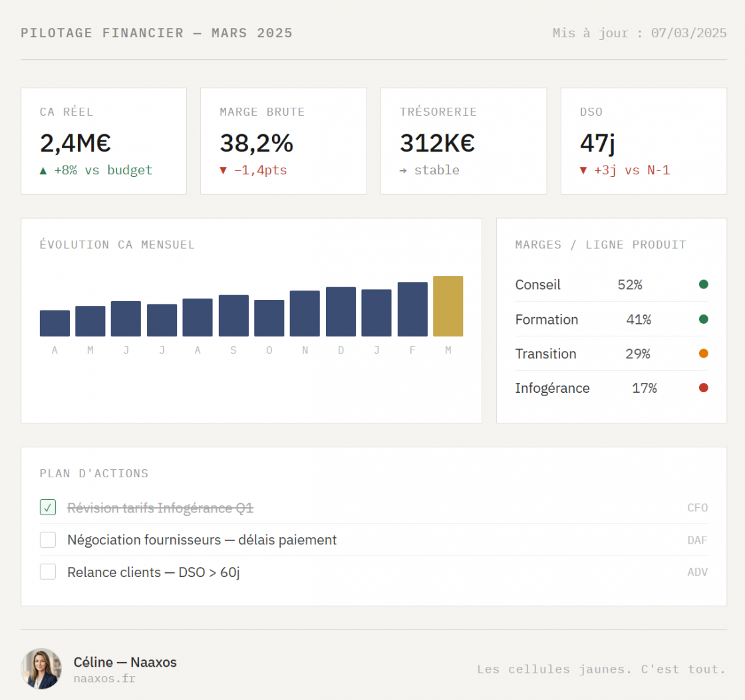
Task: Uncheck Révision tarifs Infogérance Q1 checkbox
Action: point(48,508)
